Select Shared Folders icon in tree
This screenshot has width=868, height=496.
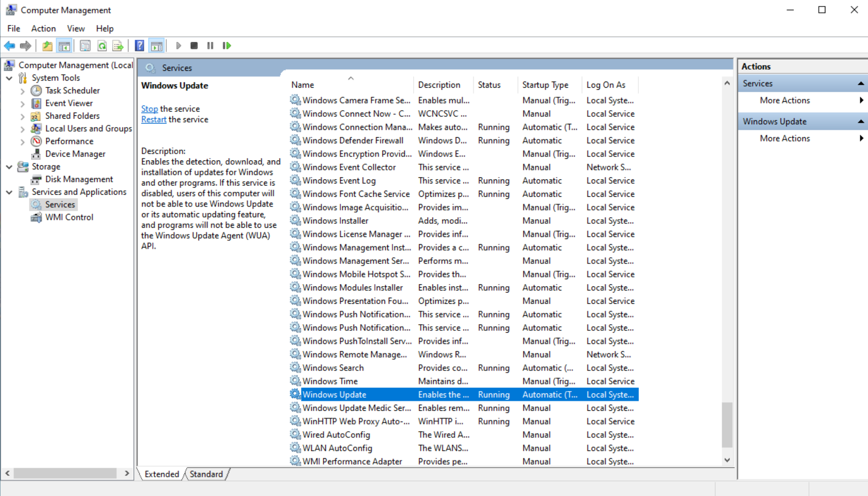(36, 116)
